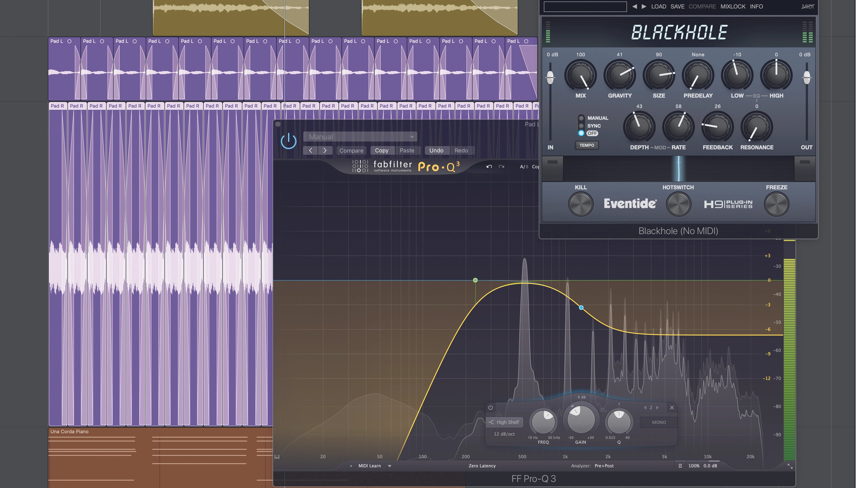This screenshot has height=488, width=868.
Task: Toggle the Pro-Q 3 plugin power button
Action: coord(288,141)
